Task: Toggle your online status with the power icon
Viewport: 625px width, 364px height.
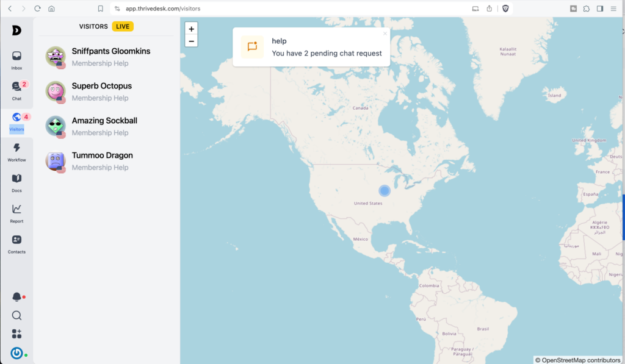Action: click(x=16, y=352)
